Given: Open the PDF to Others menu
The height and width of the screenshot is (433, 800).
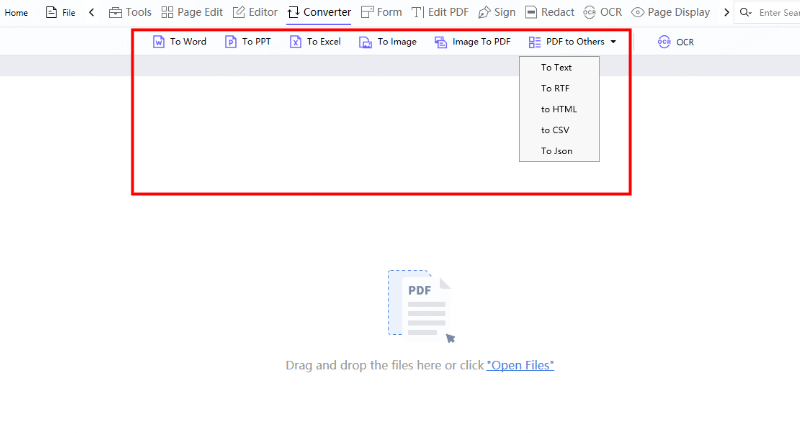Looking at the screenshot, I should [572, 42].
